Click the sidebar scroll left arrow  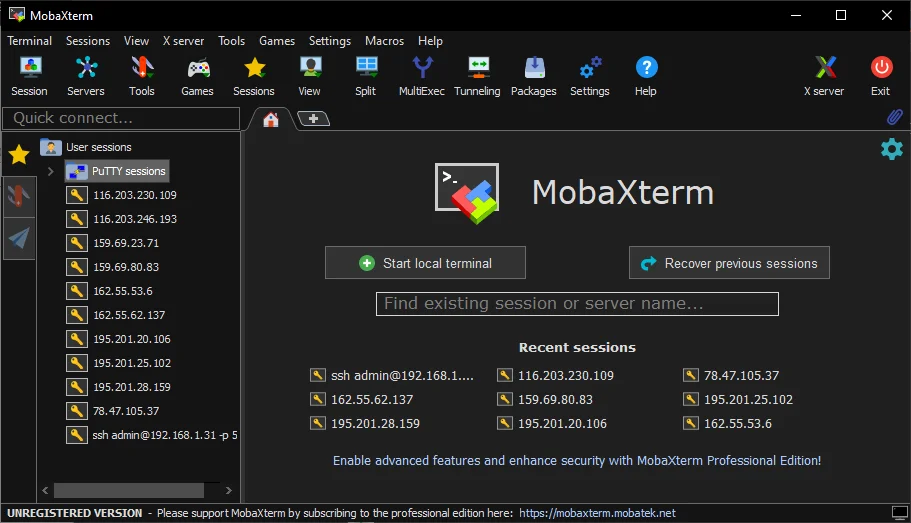[45, 490]
